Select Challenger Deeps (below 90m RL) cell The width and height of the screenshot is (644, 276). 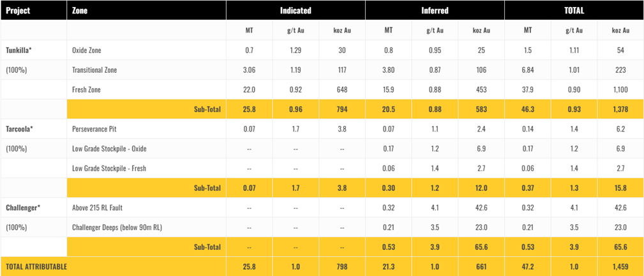[117, 227]
